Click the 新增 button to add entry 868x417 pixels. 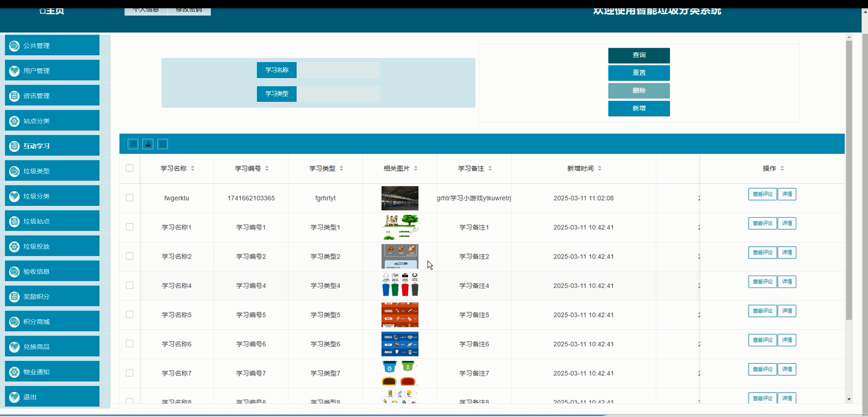[639, 108]
